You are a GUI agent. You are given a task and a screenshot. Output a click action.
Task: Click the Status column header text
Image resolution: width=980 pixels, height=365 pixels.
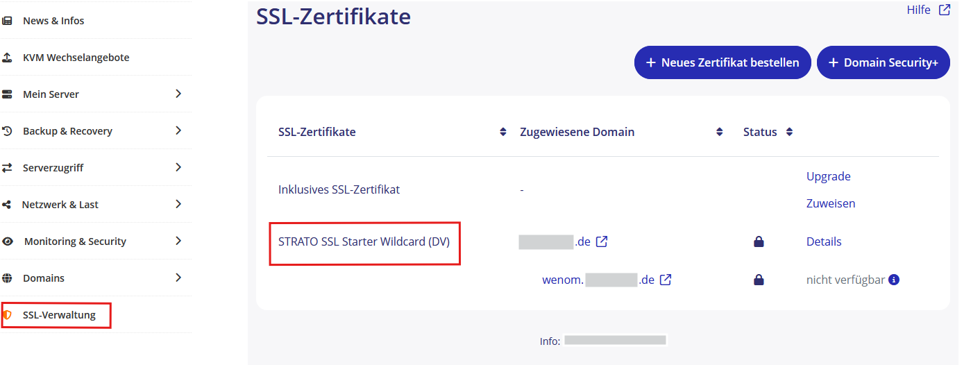point(760,132)
